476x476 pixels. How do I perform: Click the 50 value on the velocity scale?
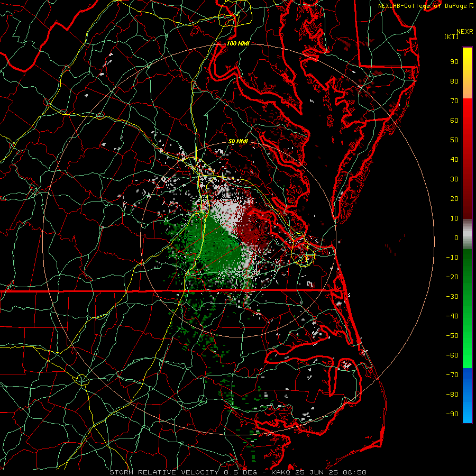click(x=454, y=140)
